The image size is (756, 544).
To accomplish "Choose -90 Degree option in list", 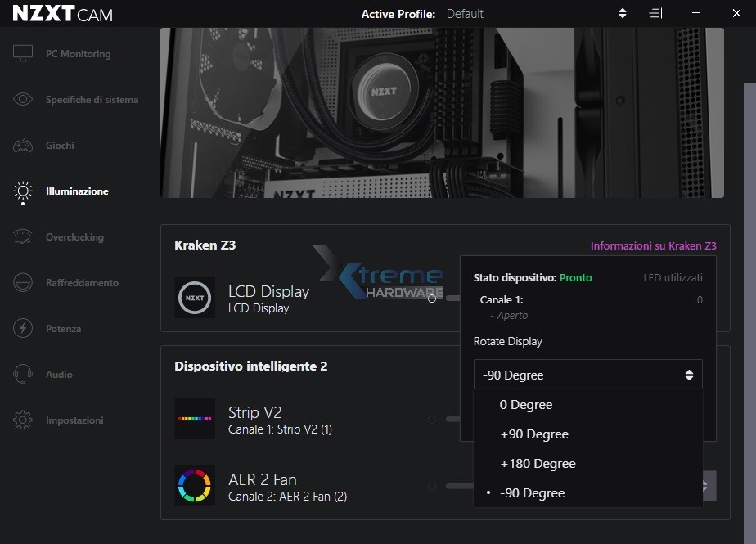I will pyautogui.click(x=588, y=493).
